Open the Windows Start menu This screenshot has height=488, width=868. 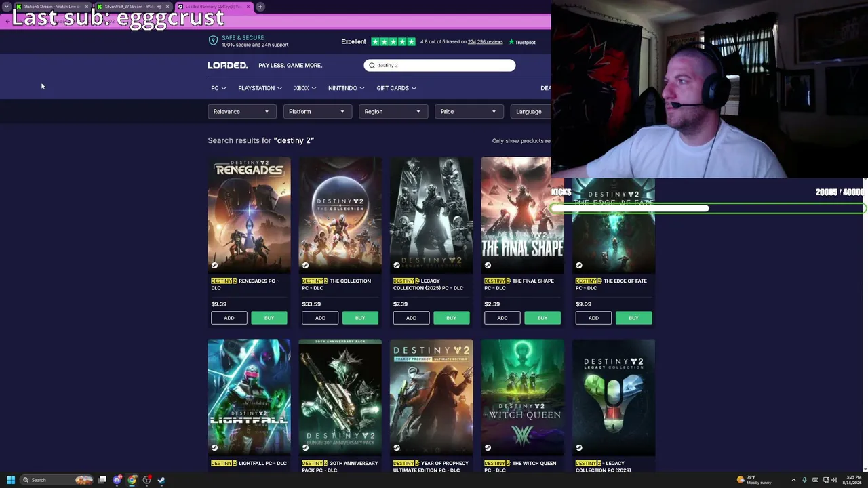[10, 480]
